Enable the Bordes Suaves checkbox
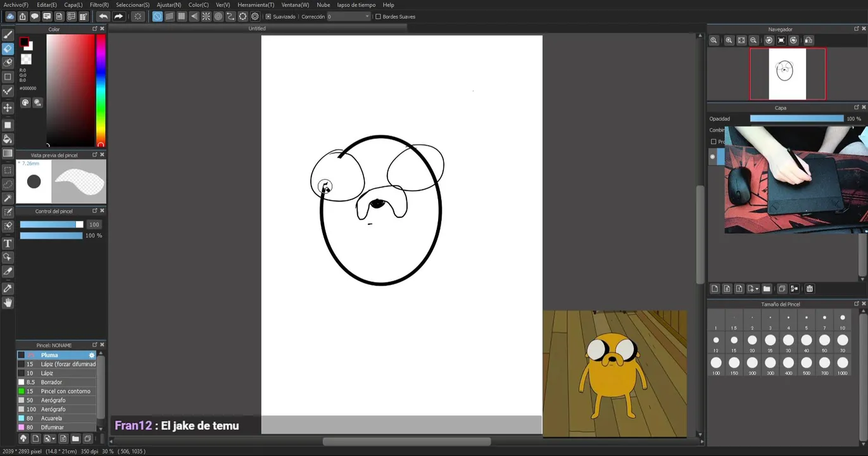 [x=378, y=16]
